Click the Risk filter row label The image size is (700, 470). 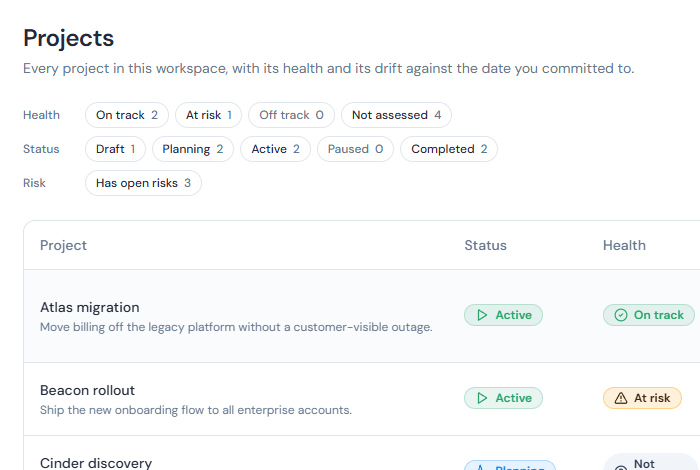[34, 183]
